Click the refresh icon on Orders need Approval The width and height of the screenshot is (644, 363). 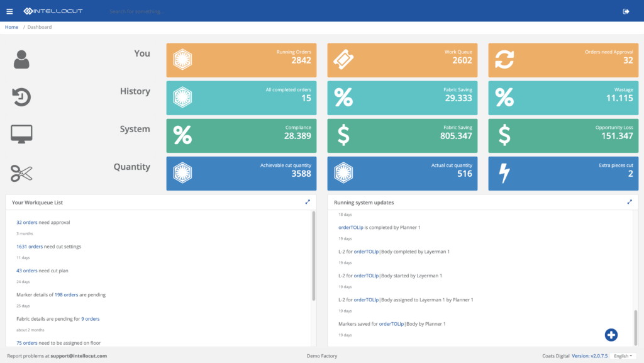(504, 60)
